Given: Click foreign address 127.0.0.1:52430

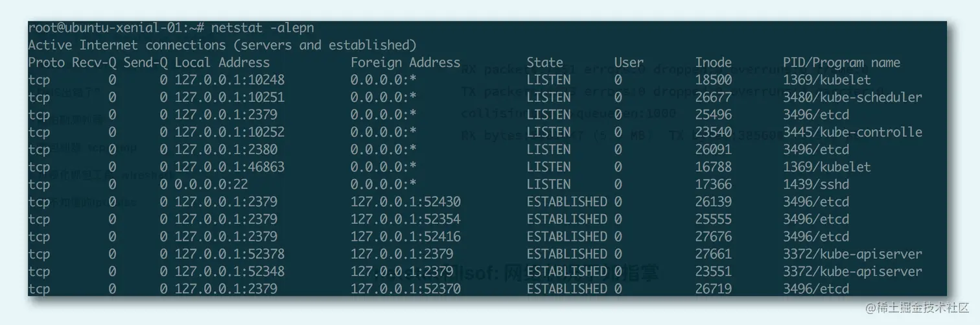Looking at the screenshot, I should 406,202.
